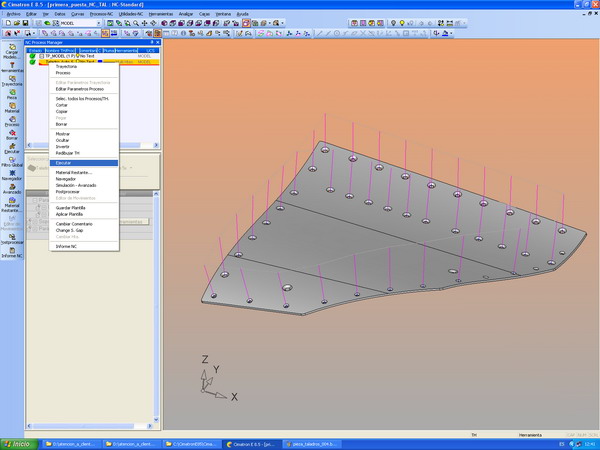Click the Borrar sidebar icon

coord(11,134)
